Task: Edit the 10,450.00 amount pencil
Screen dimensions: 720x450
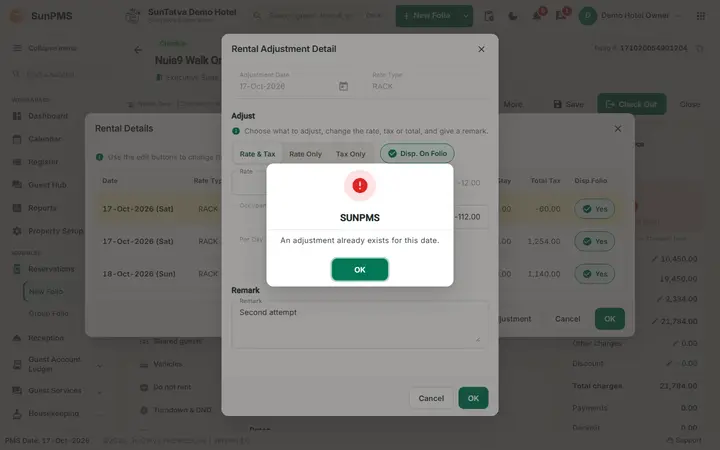Action: [x=655, y=259]
